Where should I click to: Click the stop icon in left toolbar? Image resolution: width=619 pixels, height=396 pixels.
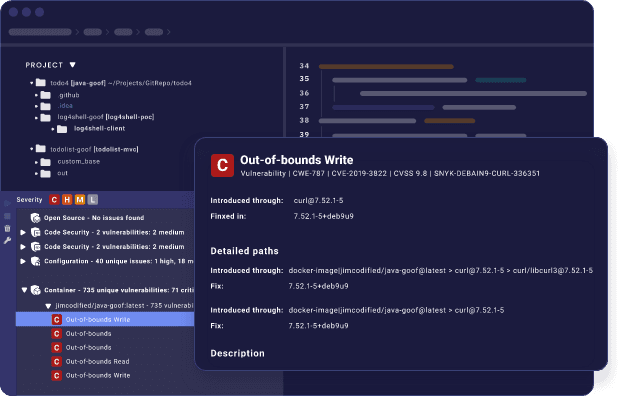[x=7, y=216]
